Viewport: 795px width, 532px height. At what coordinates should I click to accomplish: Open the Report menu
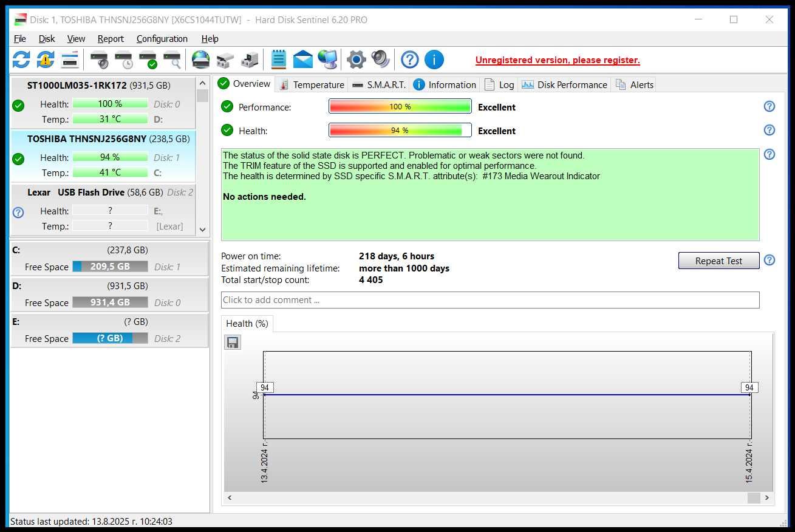[x=111, y=38]
